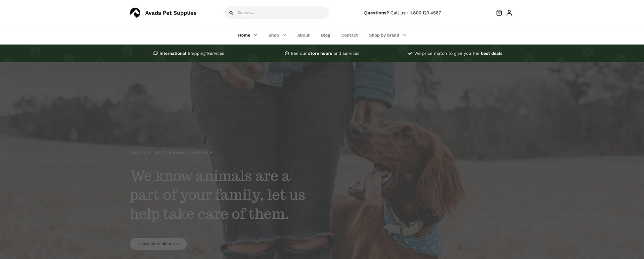The image size is (644, 259).
Task: Go to the Contact page
Action: click(x=350, y=35)
